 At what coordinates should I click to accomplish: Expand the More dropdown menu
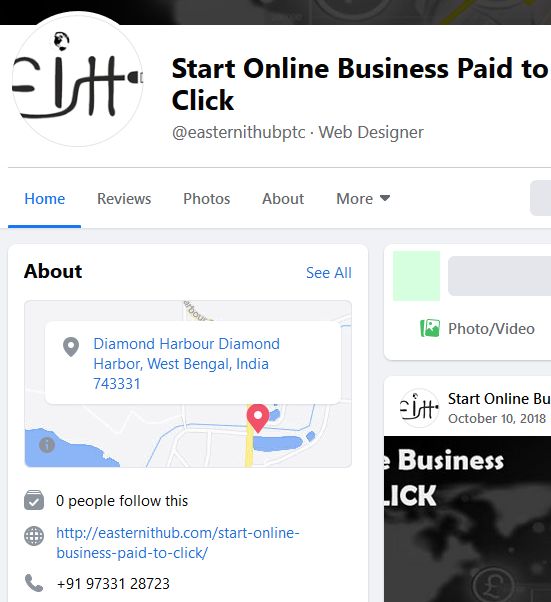[x=363, y=198]
